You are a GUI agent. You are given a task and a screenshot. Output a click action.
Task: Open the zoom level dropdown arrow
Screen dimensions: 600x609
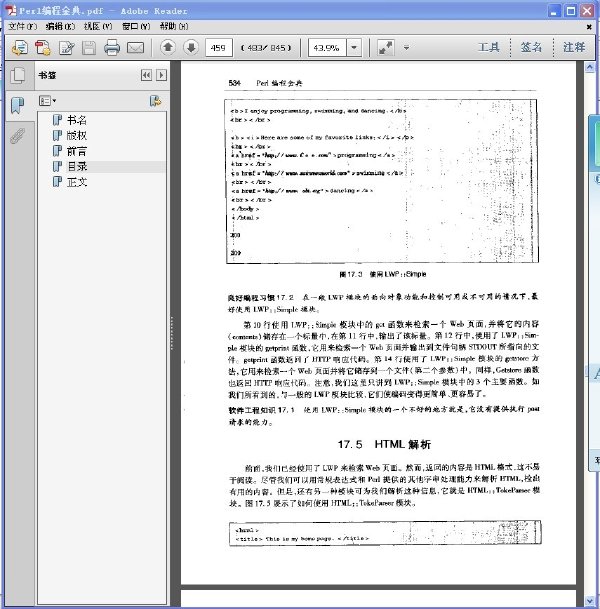point(354,48)
